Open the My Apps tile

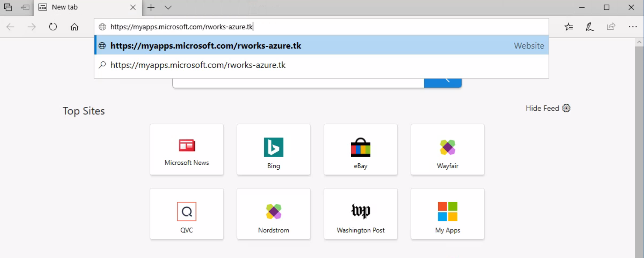point(447,214)
